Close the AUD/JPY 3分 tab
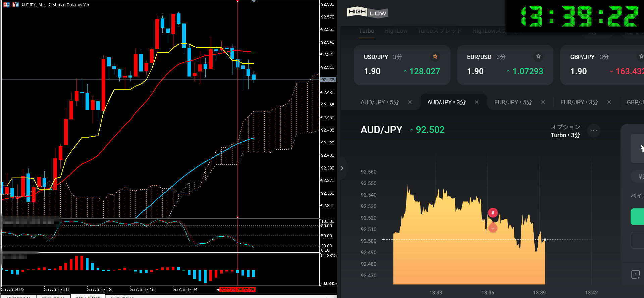Viewport: 644px width, 298px height. click(477, 102)
